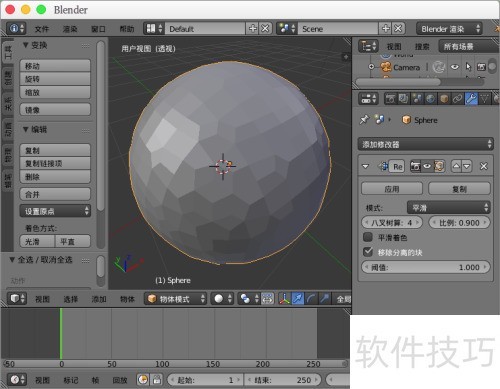500x389 pixels.
Task: Open the 渲染 menu
Action: coord(70,29)
